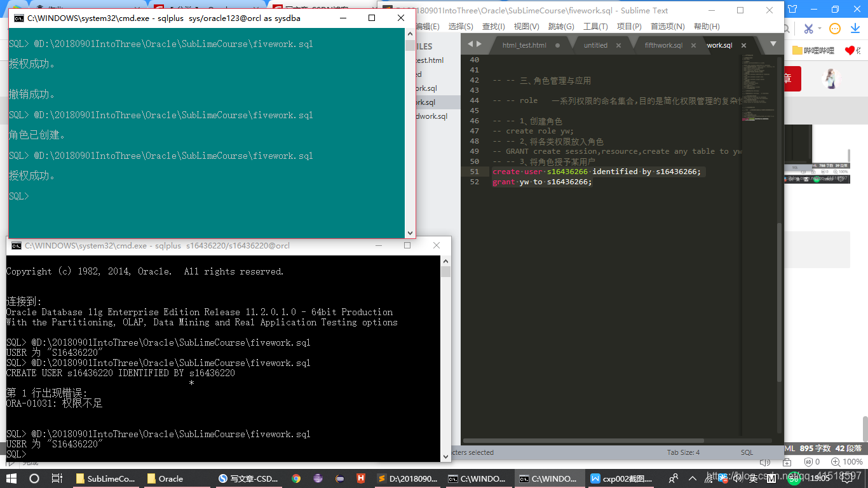The image size is (868, 488).
Task: Open Task View on the taskbar
Action: [57, 478]
